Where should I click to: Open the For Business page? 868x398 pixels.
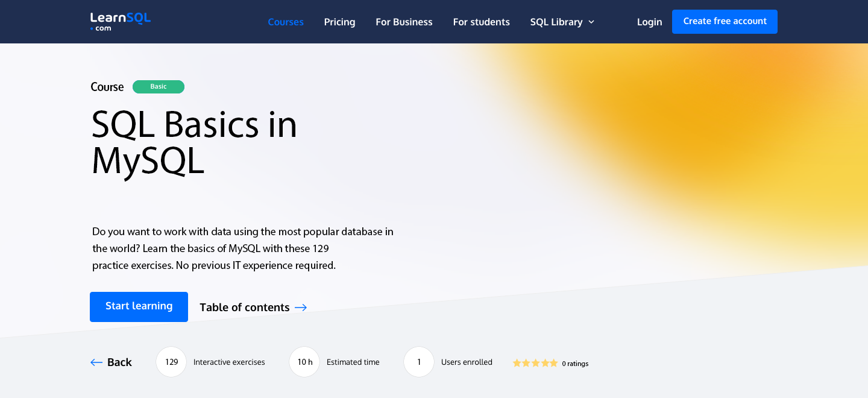(x=404, y=22)
